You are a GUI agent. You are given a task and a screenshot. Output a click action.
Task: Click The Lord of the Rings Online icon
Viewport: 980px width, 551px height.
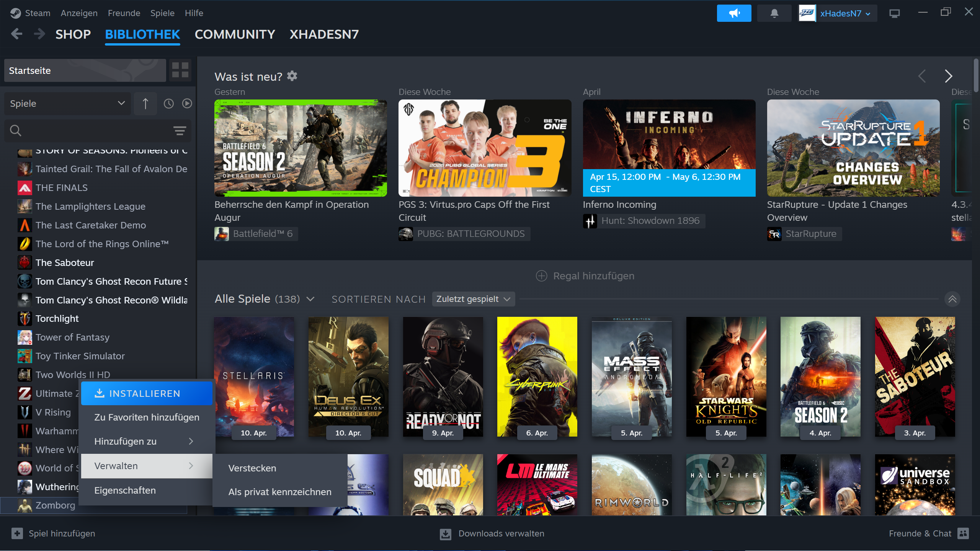(25, 244)
